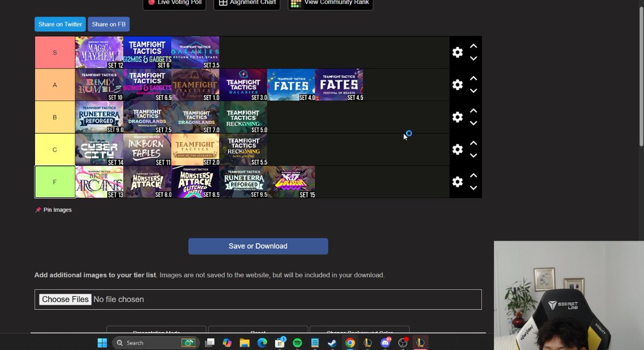This screenshot has width=644, height=350.
Task: Click the green F tier label
Action: tap(55, 182)
